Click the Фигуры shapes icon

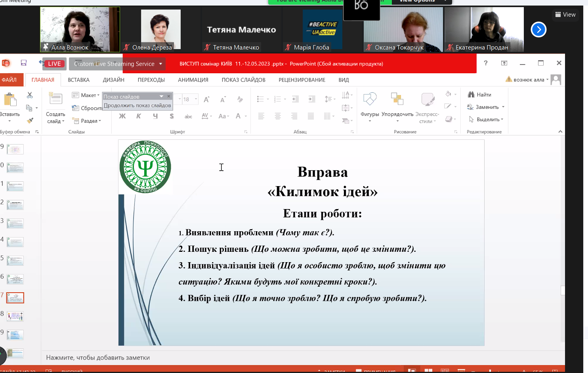coord(370,99)
